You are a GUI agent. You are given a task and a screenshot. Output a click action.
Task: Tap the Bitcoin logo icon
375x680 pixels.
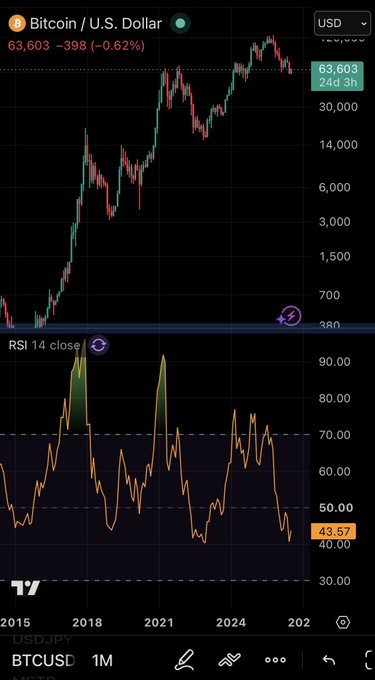(x=17, y=23)
